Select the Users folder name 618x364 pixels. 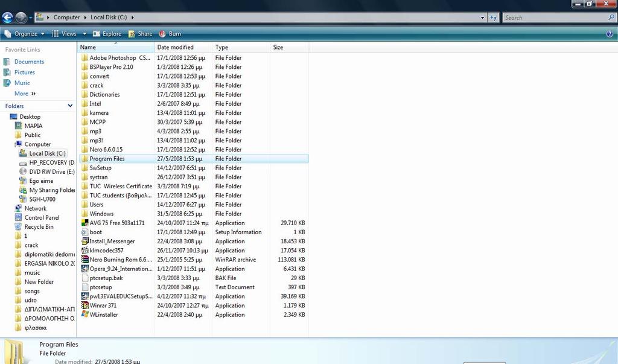click(97, 205)
